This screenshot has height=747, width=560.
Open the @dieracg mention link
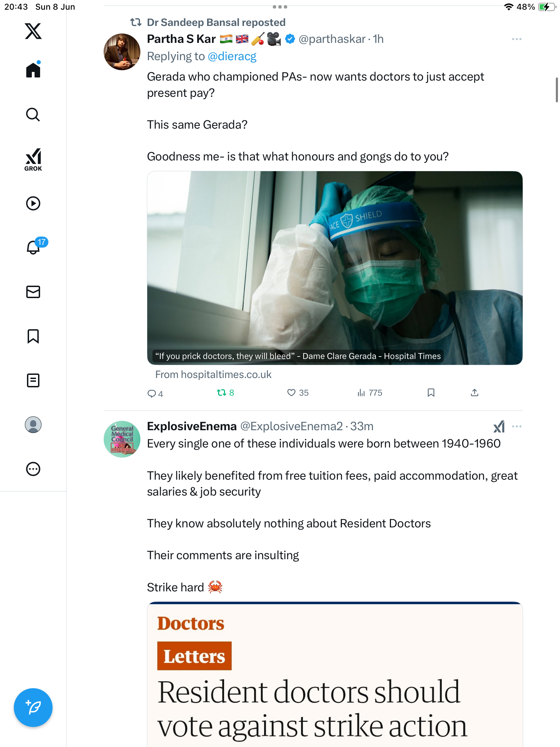tap(232, 56)
